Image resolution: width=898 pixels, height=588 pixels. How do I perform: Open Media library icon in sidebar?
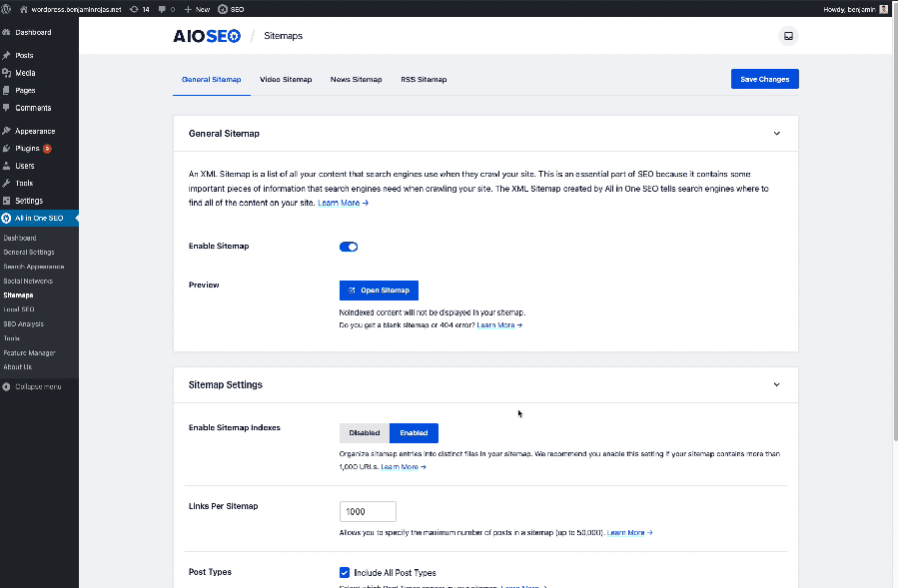[6, 73]
